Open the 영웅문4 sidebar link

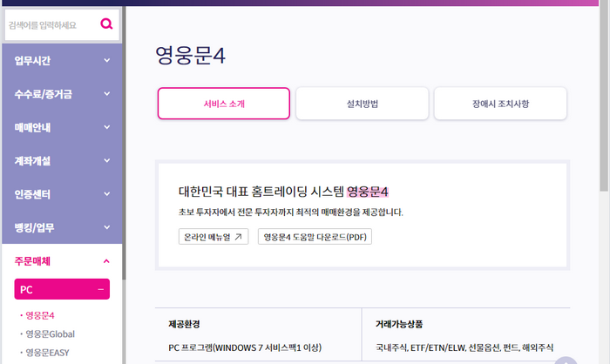coord(40,315)
